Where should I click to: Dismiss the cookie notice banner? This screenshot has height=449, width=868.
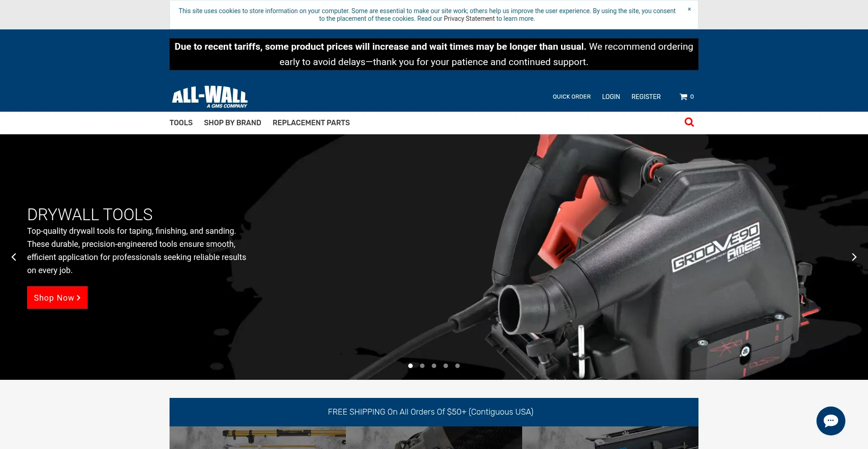689,9
